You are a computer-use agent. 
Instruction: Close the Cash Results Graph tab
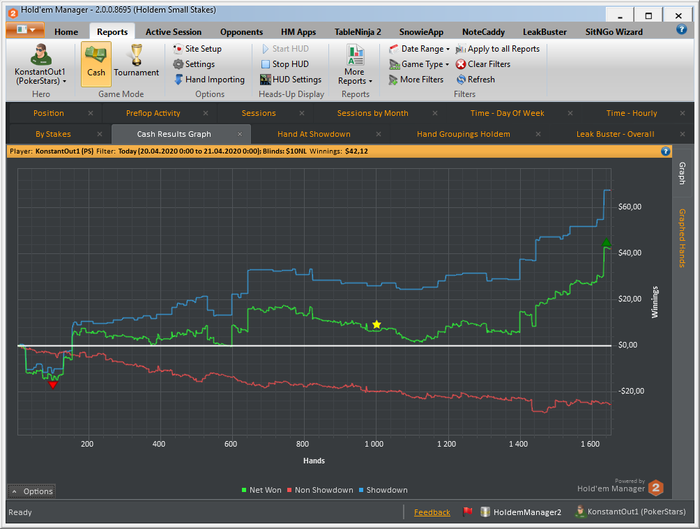(240, 134)
